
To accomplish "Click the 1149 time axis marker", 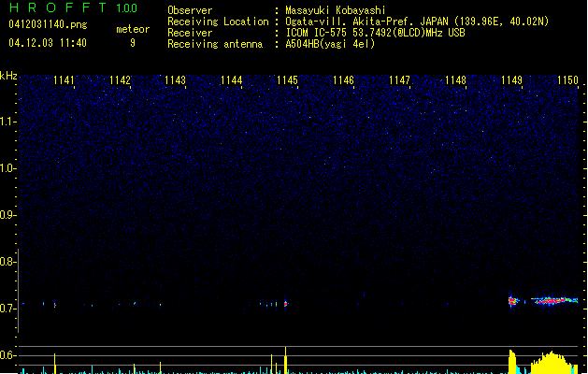I will pos(511,80).
